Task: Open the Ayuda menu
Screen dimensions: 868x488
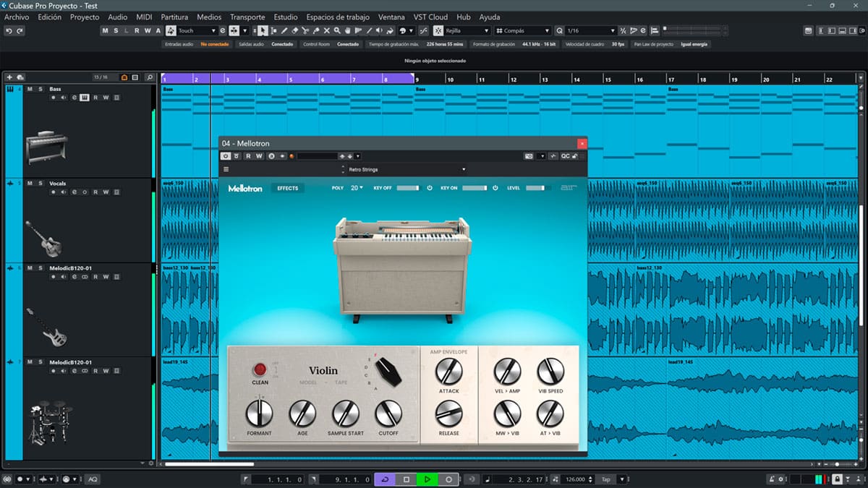Action: coord(490,17)
